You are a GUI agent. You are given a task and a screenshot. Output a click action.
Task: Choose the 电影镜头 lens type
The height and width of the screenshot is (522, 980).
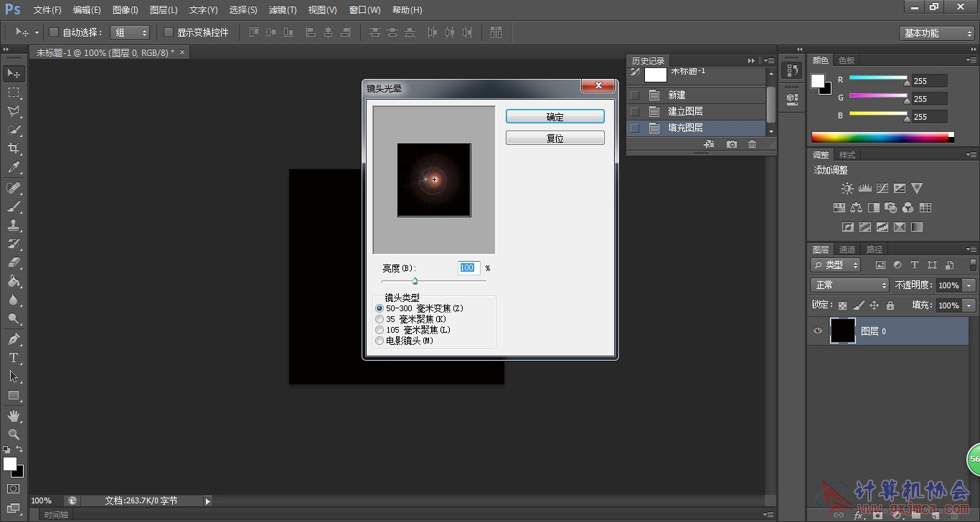coord(380,341)
